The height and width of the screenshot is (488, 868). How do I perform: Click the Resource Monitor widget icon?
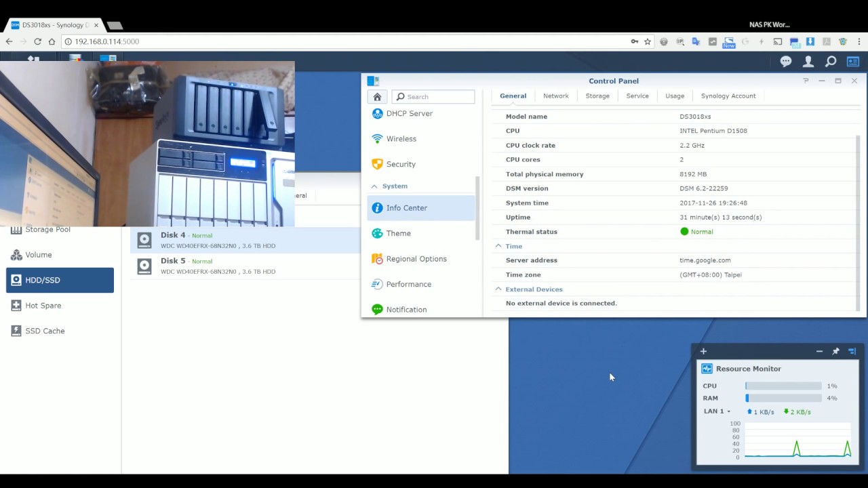pyautogui.click(x=707, y=369)
